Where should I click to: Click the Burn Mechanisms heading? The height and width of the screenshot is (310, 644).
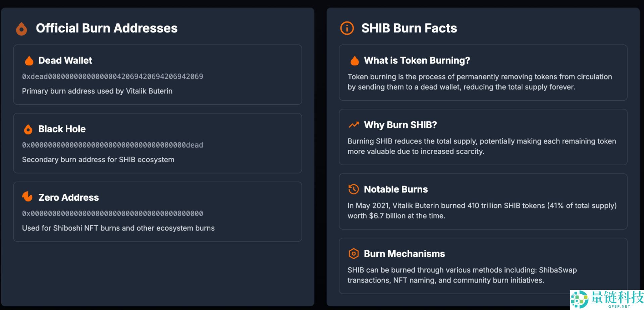coord(404,254)
